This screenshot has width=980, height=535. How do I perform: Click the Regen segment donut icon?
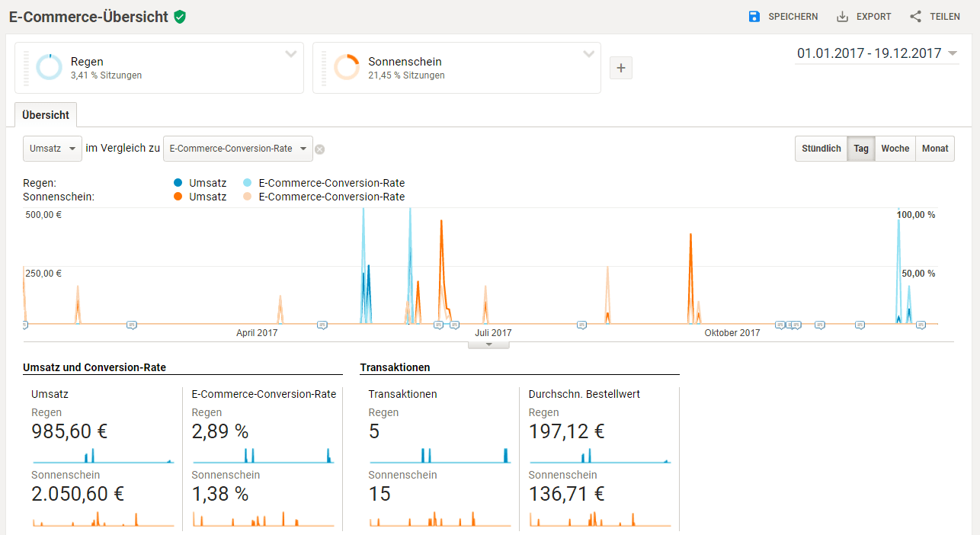pos(49,67)
